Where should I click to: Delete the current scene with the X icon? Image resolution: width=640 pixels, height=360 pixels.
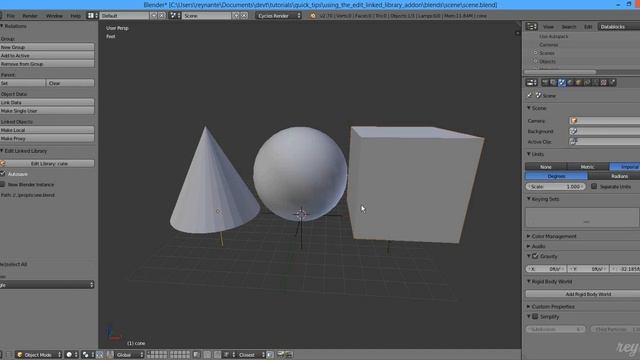tap(244, 16)
